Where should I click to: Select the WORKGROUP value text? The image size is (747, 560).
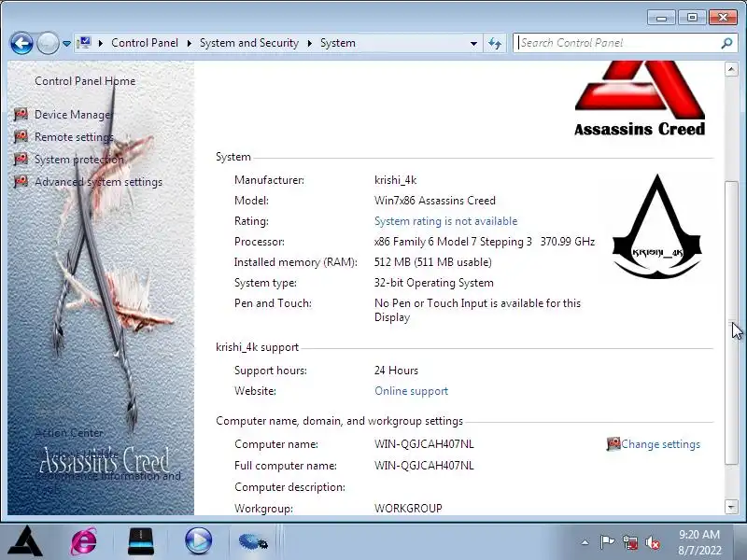point(408,508)
